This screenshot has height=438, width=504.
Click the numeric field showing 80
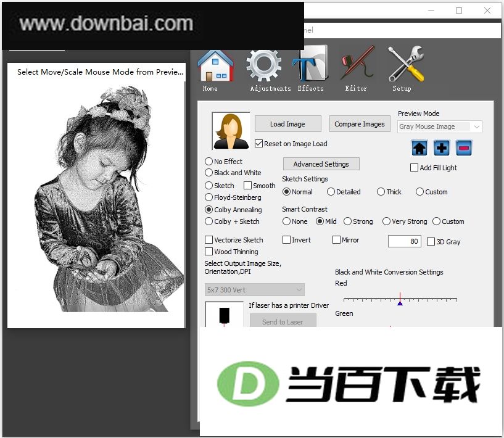tap(404, 241)
